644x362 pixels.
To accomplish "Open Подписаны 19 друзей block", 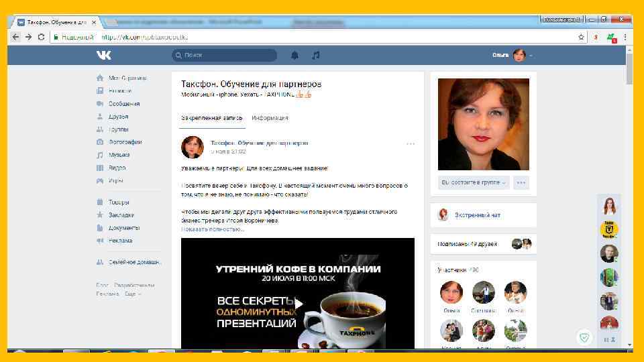I will point(484,244).
